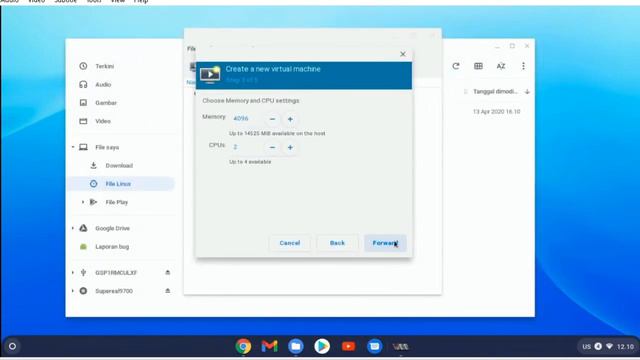Open Gmail from the shelf
Image resolution: width=640 pixels, height=360 pixels.
pyautogui.click(x=269, y=347)
